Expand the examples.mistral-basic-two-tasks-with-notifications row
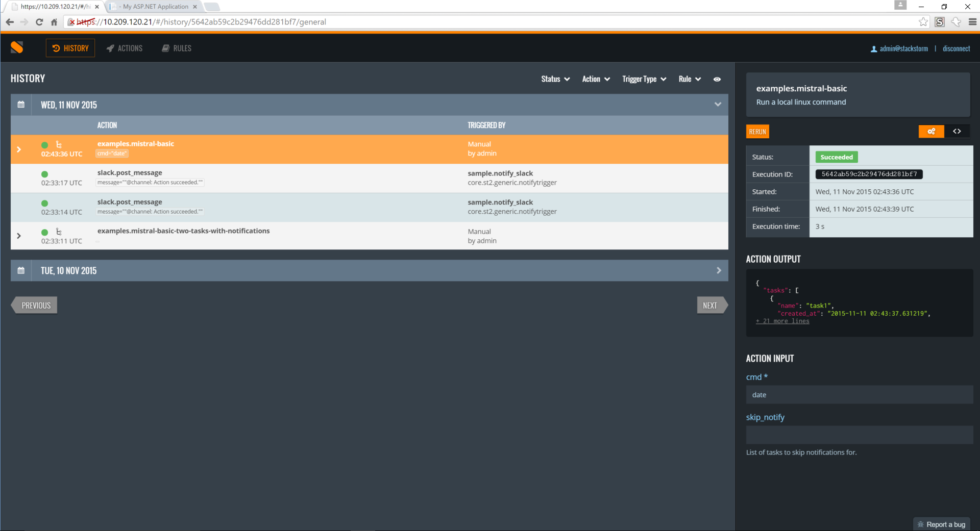The image size is (980, 531). (x=19, y=236)
